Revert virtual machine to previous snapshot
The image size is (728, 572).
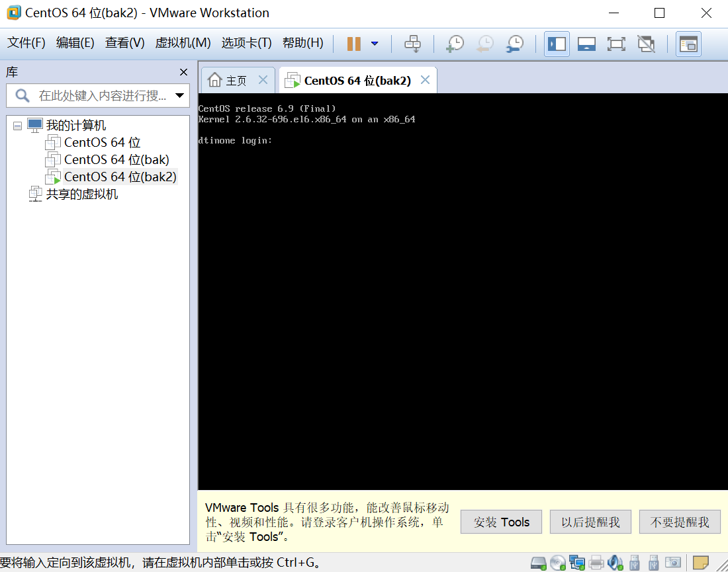tap(485, 44)
